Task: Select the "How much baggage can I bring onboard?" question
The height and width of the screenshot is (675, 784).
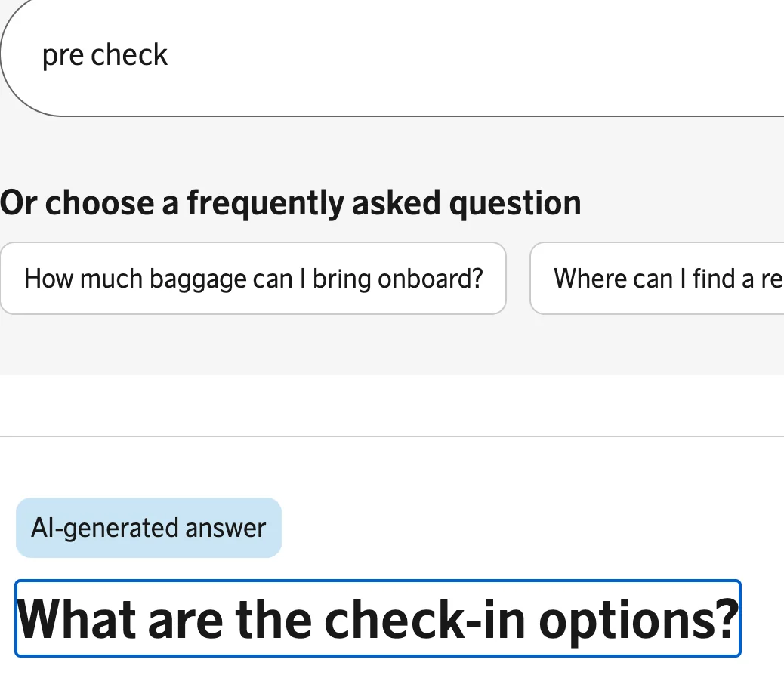Action: point(253,279)
